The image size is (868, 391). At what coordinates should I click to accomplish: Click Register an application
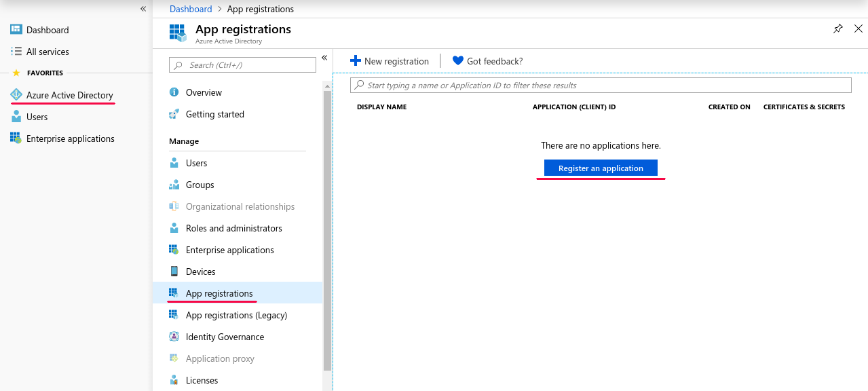(600, 168)
